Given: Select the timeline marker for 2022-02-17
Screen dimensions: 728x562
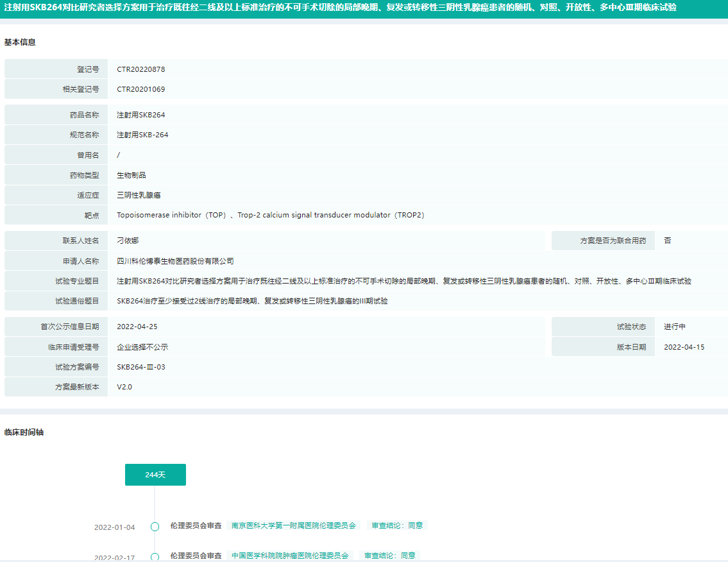Looking at the screenshot, I should pos(155,557).
